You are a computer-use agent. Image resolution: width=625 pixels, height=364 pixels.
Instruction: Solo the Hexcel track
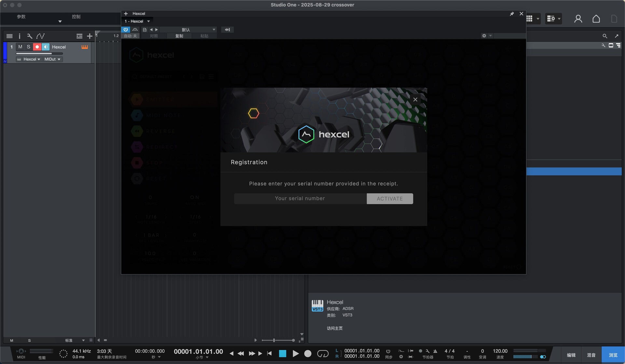click(x=29, y=47)
